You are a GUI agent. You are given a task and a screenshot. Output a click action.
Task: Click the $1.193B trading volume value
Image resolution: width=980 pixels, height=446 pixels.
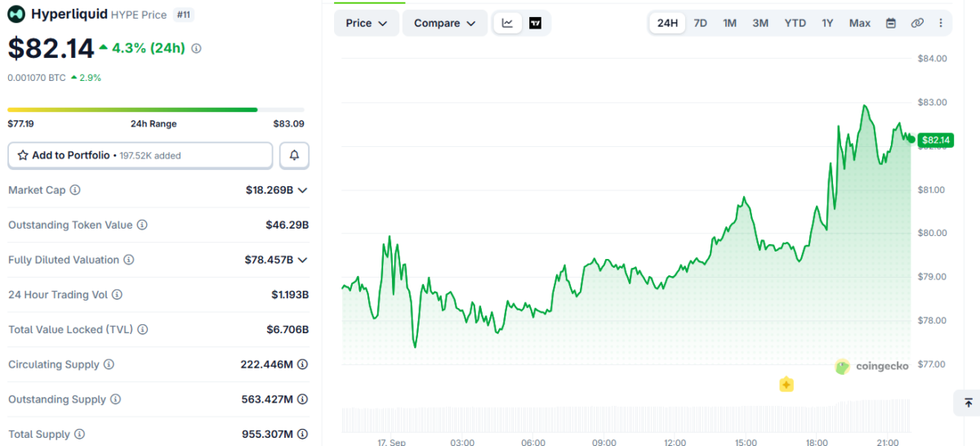click(x=290, y=295)
